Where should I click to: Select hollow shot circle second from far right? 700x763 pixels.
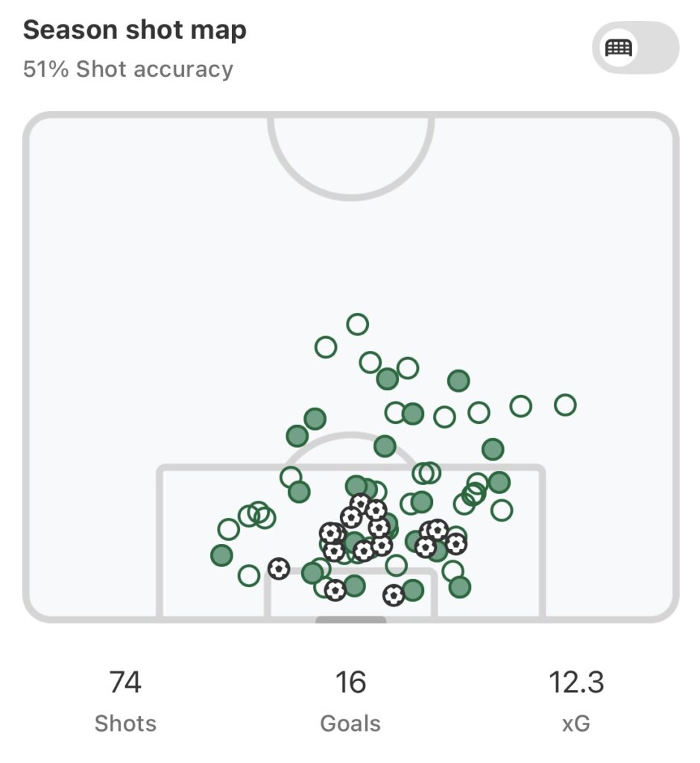point(520,406)
